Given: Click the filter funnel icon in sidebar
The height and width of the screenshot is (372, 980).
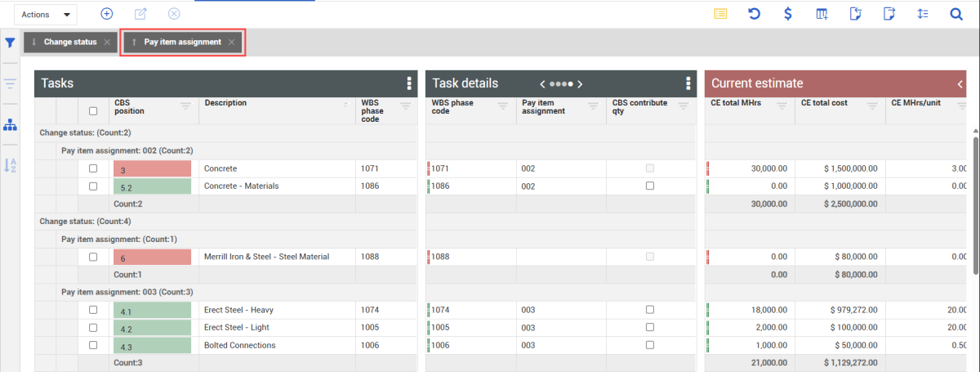Looking at the screenshot, I should (11, 43).
